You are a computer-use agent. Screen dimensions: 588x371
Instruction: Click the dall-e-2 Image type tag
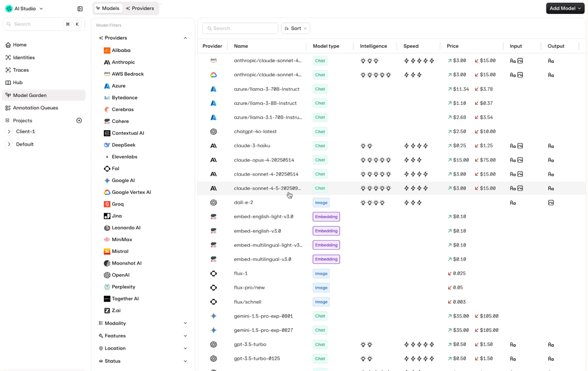click(x=321, y=203)
